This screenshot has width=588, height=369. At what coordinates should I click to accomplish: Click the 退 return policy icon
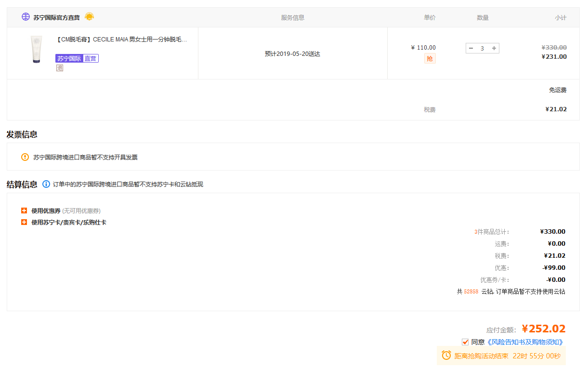tap(59, 68)
